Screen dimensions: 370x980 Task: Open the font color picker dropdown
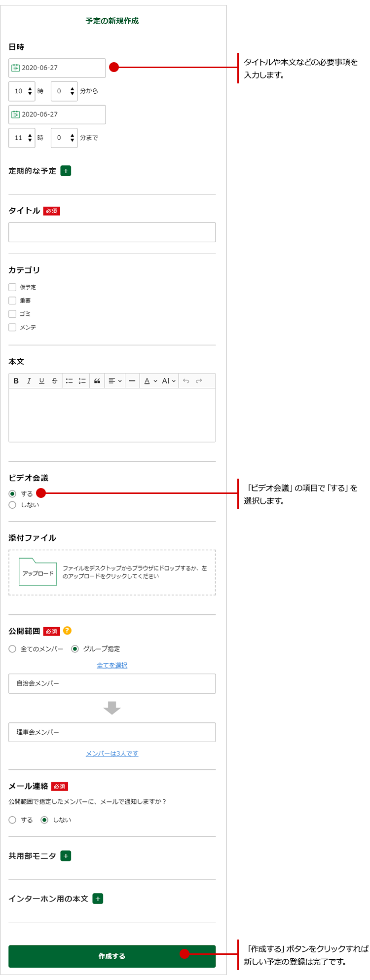[150, 381]
